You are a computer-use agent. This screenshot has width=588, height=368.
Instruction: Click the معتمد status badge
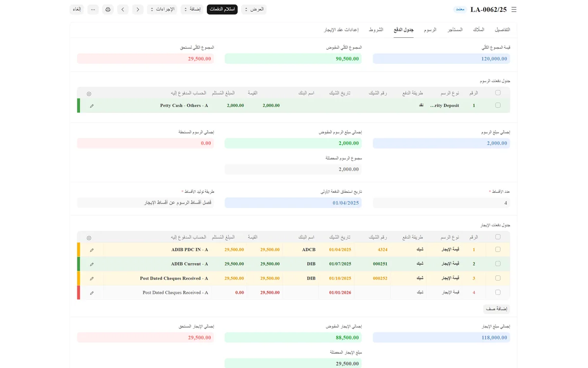460,9
